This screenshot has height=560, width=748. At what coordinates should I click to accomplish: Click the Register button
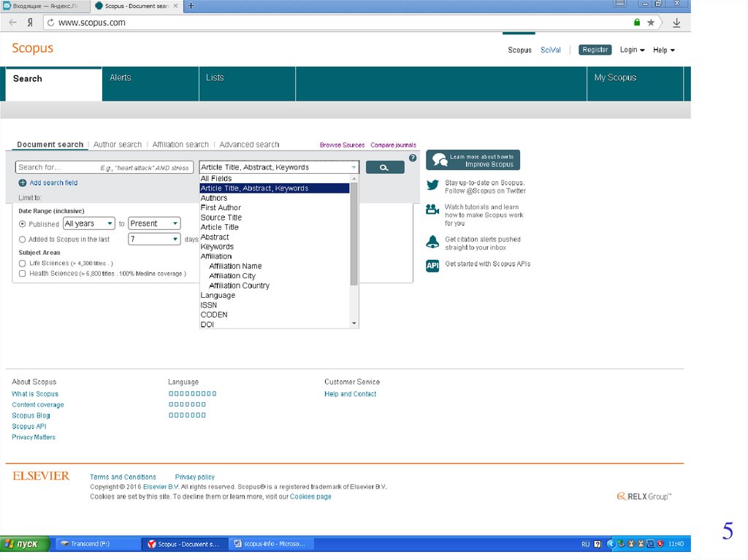[x=595, y=50]
